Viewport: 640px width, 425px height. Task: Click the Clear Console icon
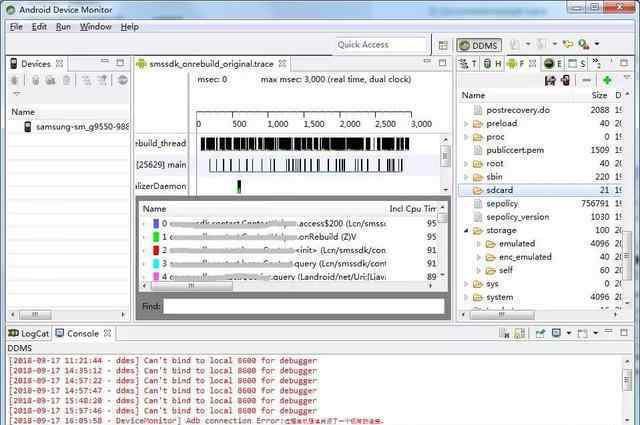(x=504, y=334)
